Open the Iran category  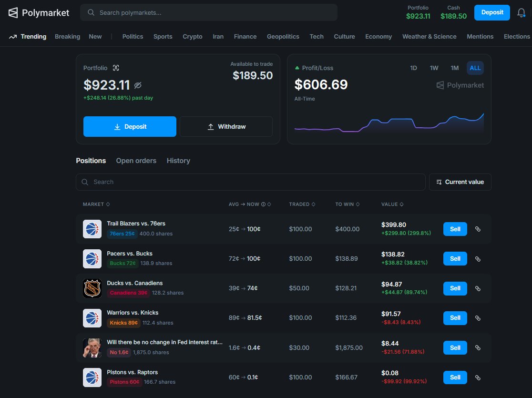pyautogui.click(x=218, y=37)
